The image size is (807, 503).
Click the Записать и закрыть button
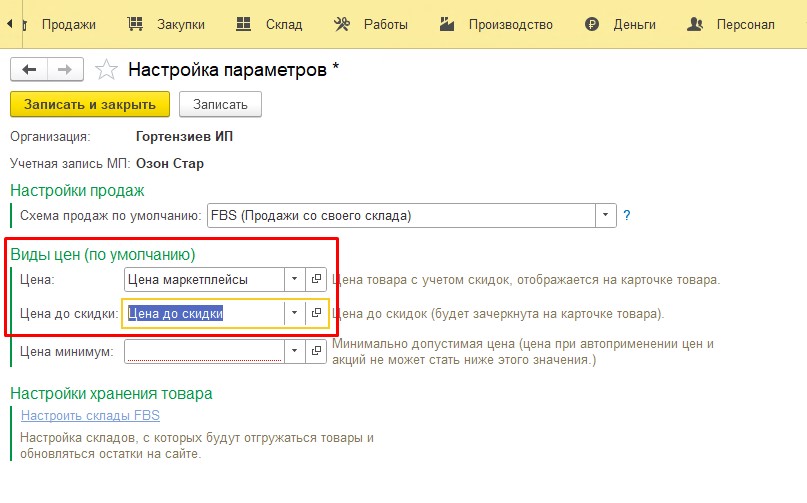tap(90, 104)
